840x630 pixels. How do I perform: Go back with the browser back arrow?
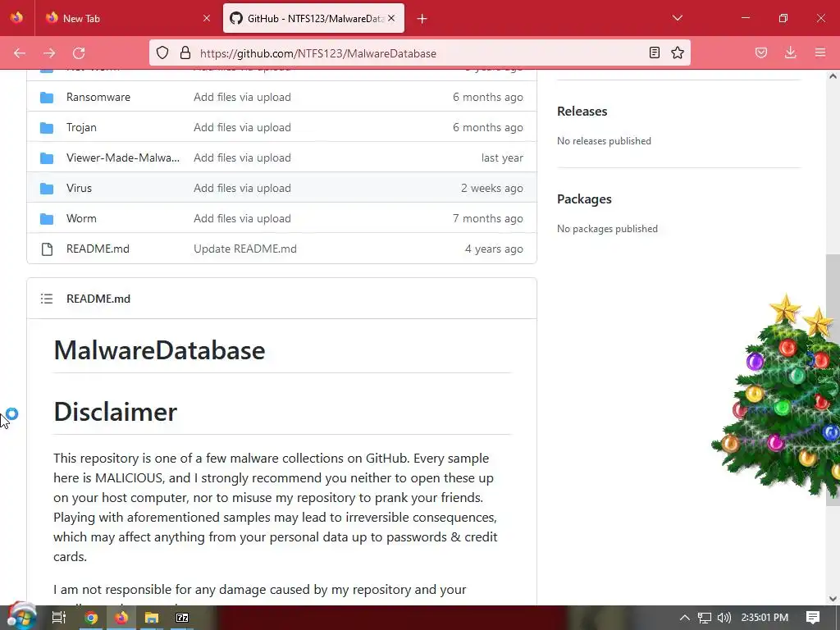click(20, 53)
